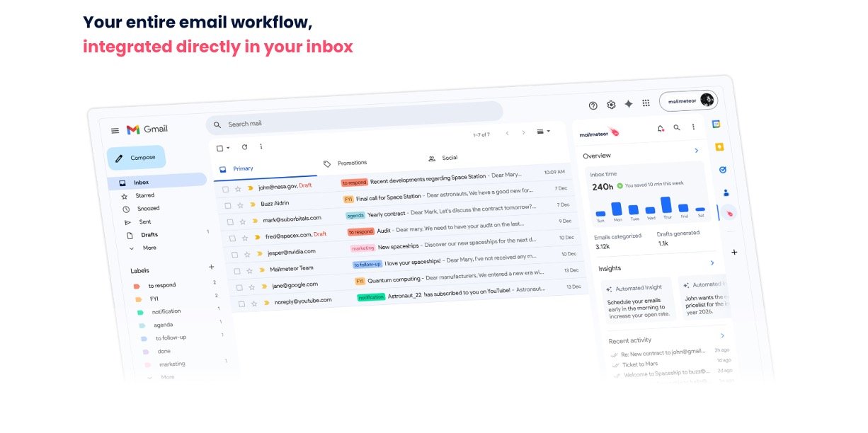This screenshot has height=433, width=868.
Task: Open Mailmeteor notifications bell icon
Action: [660, 128]
